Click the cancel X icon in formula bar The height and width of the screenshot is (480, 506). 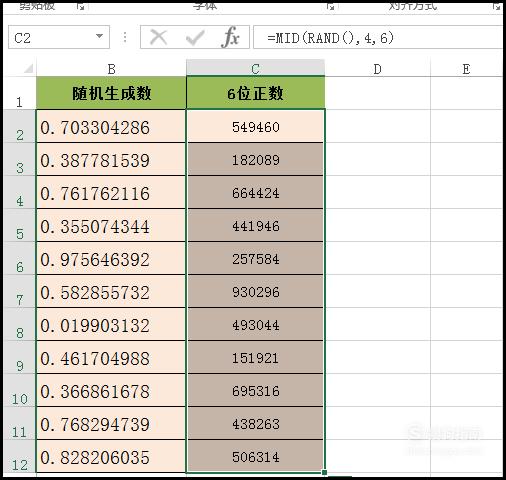point(158,37)
